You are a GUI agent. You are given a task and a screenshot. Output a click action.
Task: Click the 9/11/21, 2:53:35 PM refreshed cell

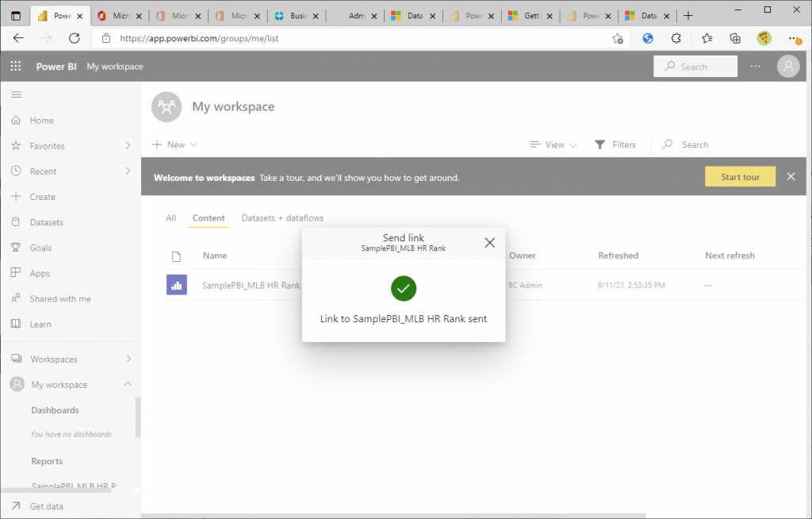[x=631, y=285]
